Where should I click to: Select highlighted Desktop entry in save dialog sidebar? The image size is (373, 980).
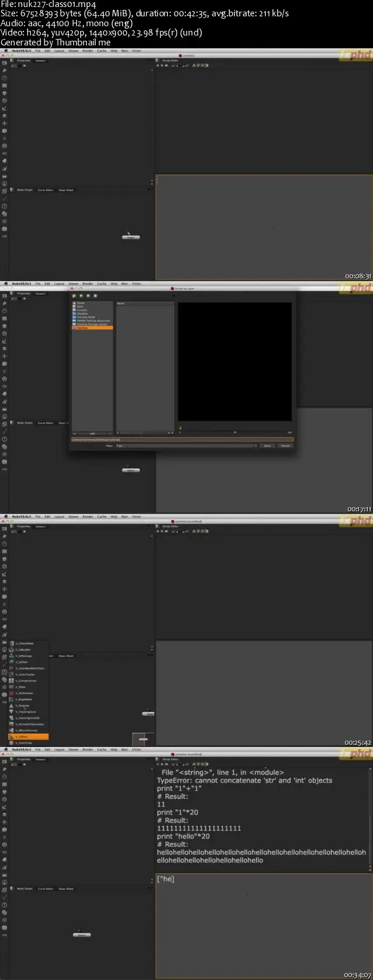click(92, 328)
